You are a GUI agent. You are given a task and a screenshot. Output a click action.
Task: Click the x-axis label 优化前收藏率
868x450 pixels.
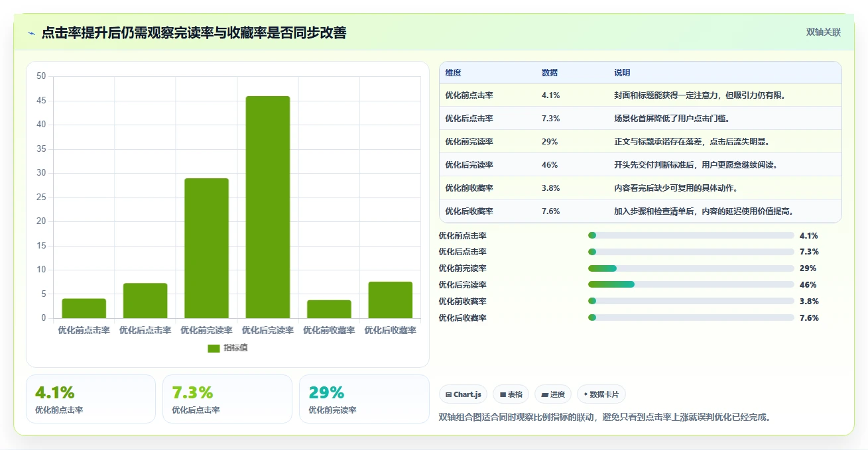pos(329,330)
